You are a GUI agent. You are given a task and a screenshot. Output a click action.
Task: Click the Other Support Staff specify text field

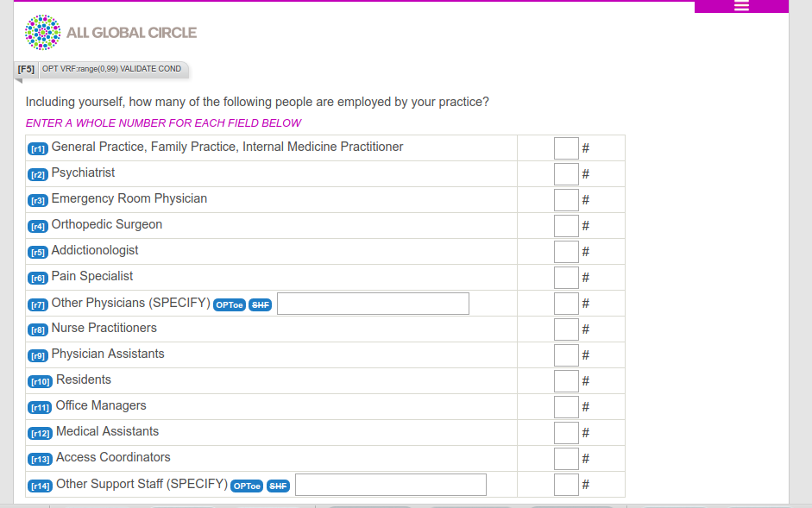coord(390,485)
